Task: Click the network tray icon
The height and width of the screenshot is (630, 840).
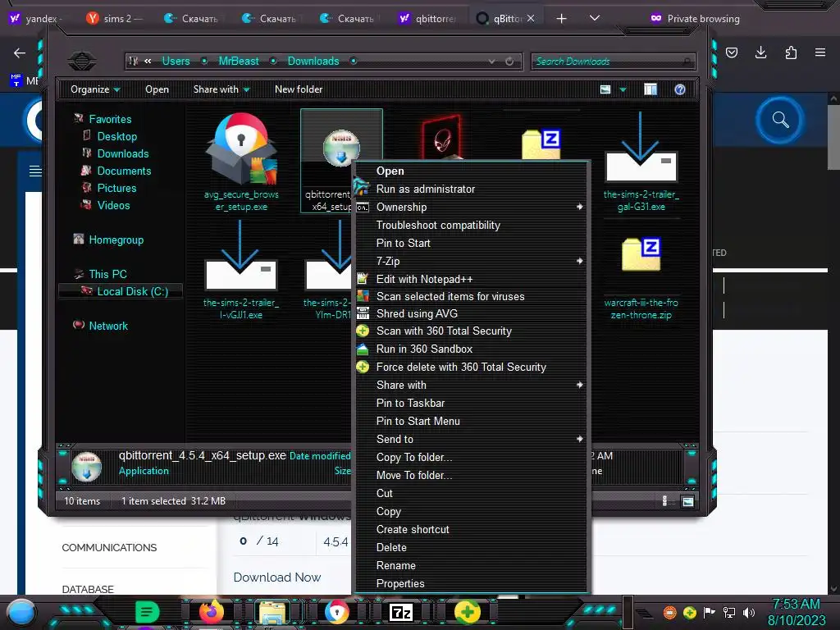Action: 729,612
